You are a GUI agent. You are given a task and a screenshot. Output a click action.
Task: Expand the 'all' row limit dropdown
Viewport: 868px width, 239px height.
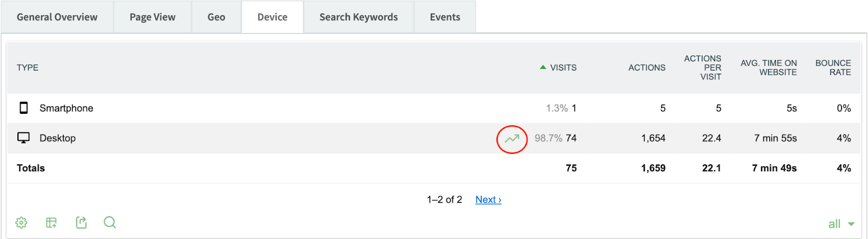(x=841, y=224)
